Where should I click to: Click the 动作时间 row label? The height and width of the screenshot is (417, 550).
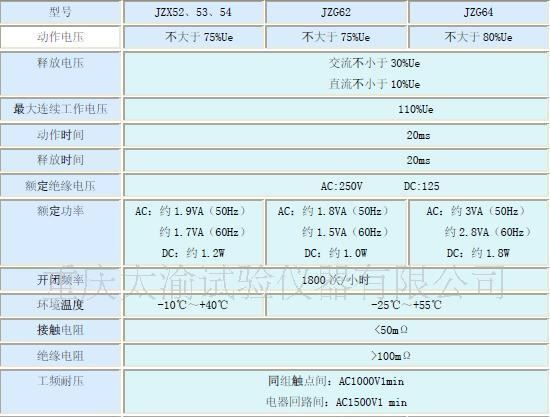point(60,135)
